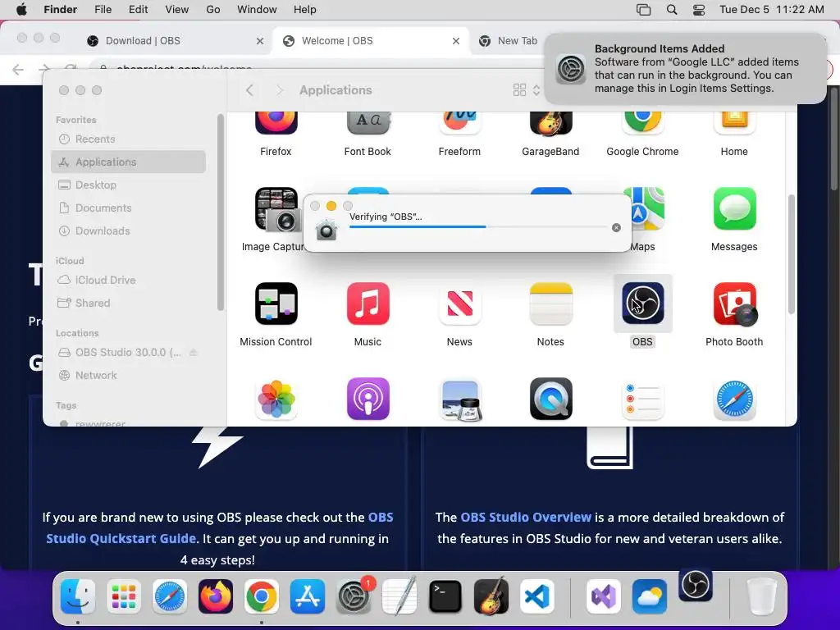The image size is (840, 630).
Task: Open Finder from the Dock
Action: point(78,596)
